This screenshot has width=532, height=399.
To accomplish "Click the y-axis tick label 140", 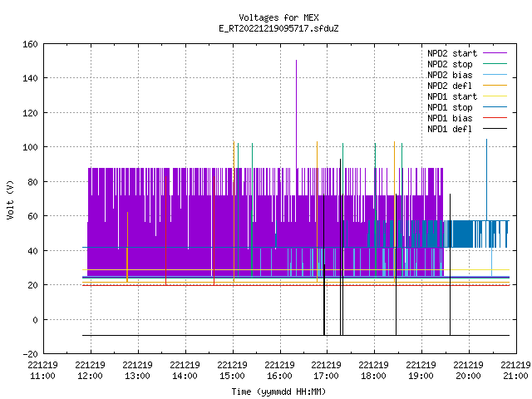I will point(30,79).
